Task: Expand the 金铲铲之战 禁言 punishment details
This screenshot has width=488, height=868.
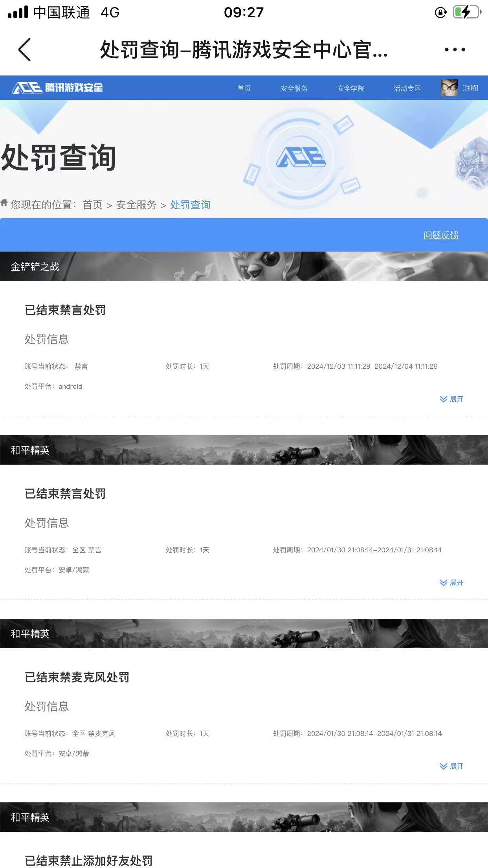Action: tap(451, 399)
